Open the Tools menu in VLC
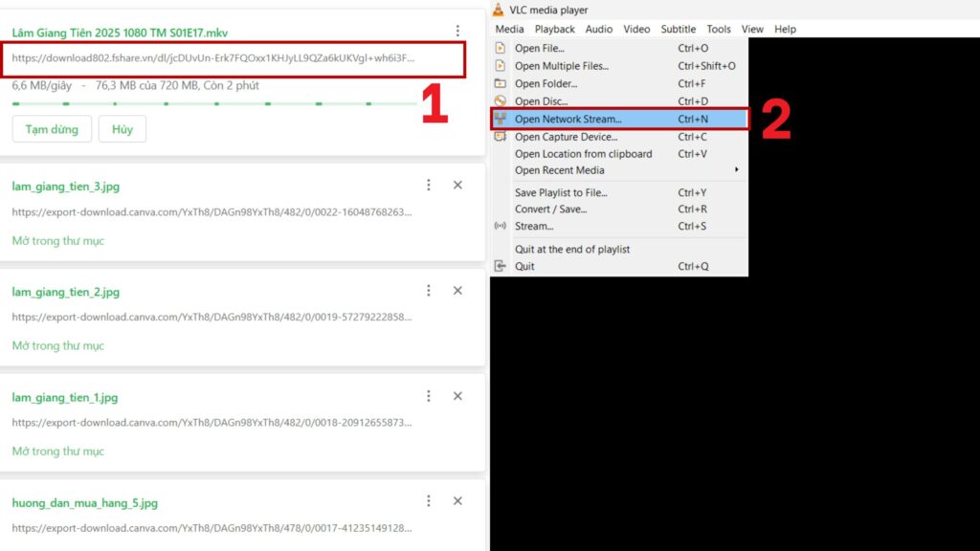 718,29
